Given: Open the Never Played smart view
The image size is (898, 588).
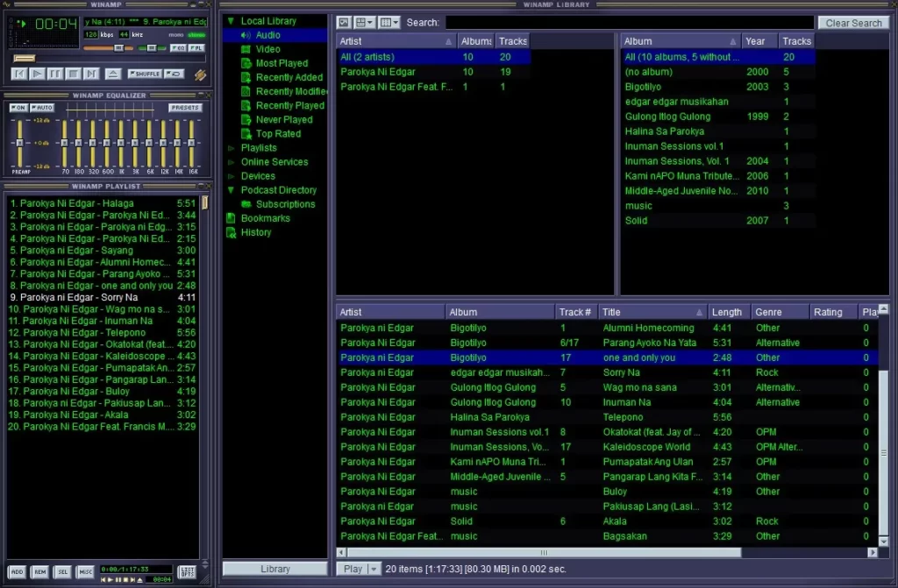Looking at the screenshot, I should (284, 120).
